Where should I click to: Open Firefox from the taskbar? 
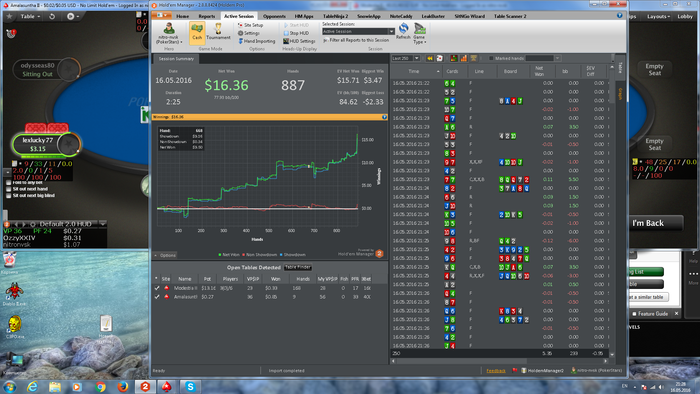pos(122,386)
